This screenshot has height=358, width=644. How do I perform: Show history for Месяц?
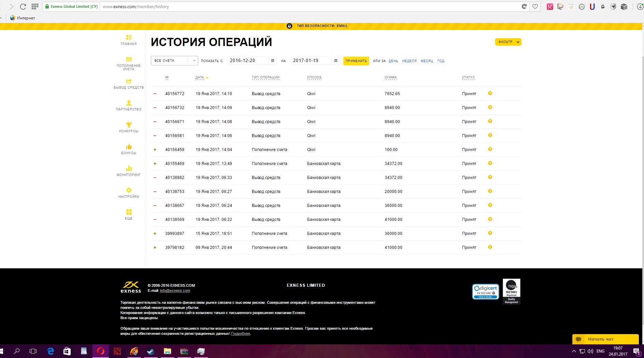(x=427, y=61)
